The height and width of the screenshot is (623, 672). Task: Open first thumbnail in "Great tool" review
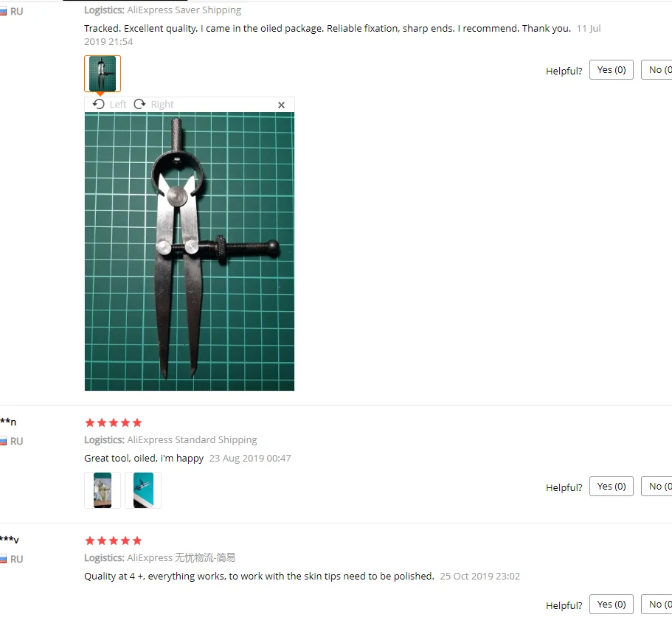tap(103, 490)
